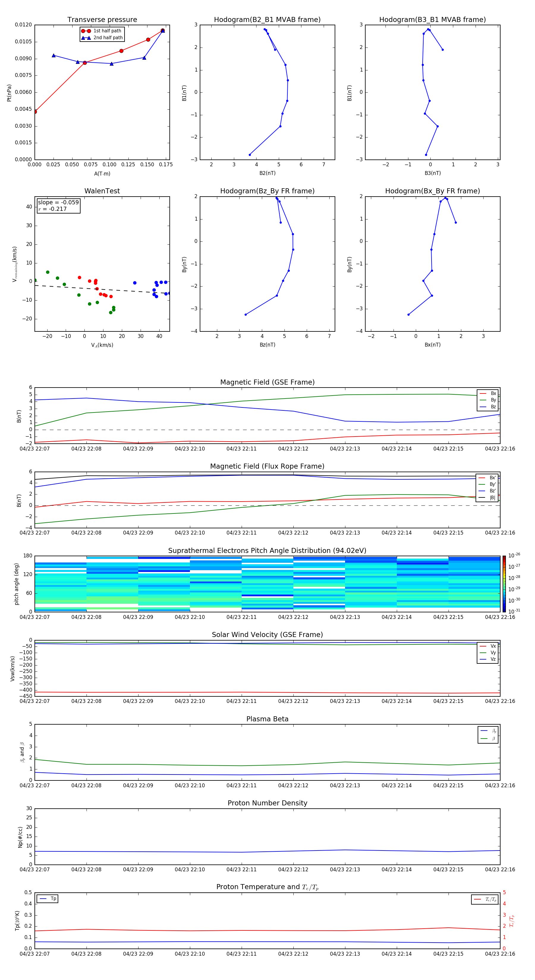Click the 'Bz' entry in GSE legend

coord(488,407)
